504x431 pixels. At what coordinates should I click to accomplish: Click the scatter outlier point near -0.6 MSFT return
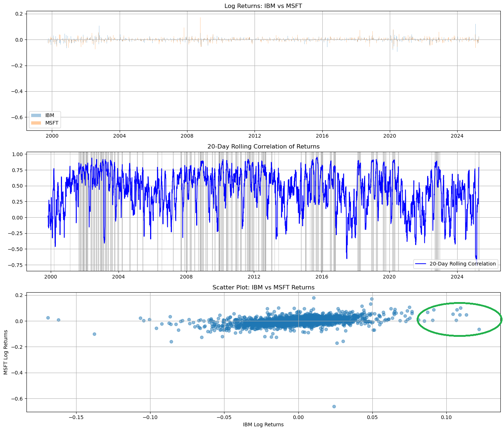334,406
